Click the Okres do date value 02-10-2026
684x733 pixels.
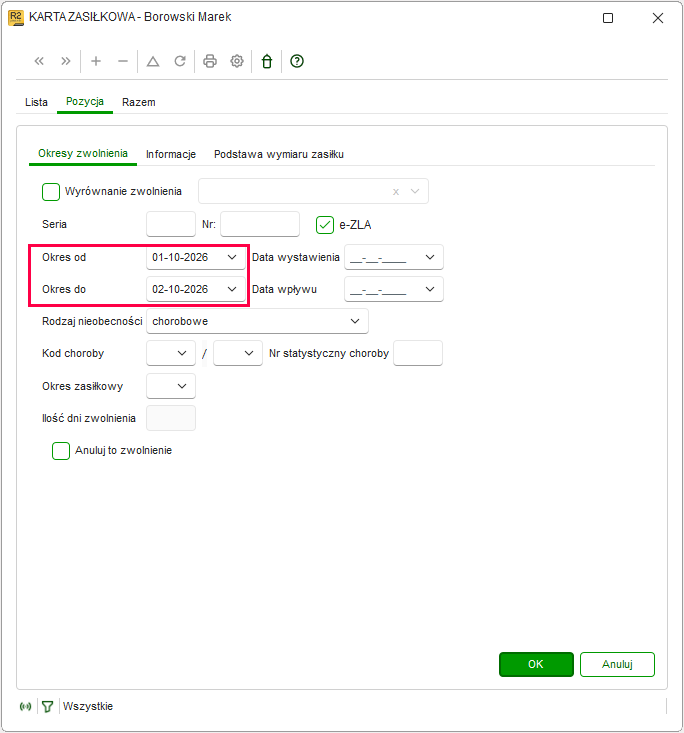click(180, 289)
